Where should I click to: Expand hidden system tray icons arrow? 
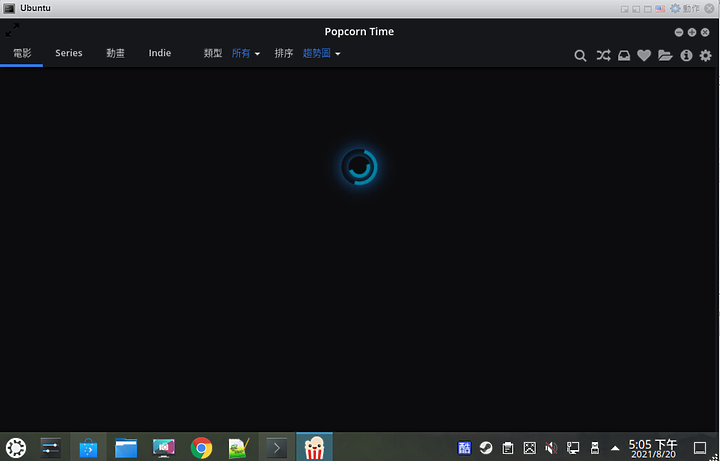click(615, 448)
